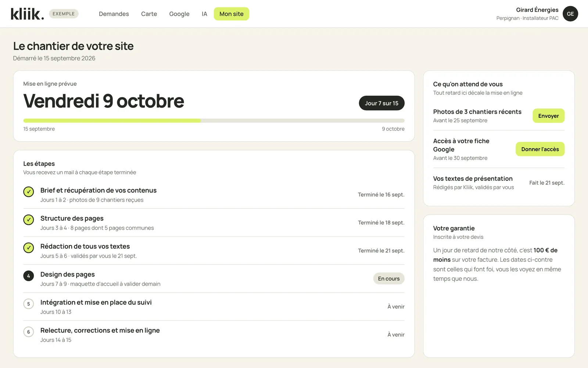Open Relecture, corrections et mise en ligne
The image size is (588, 368).
tap(214, 335)
